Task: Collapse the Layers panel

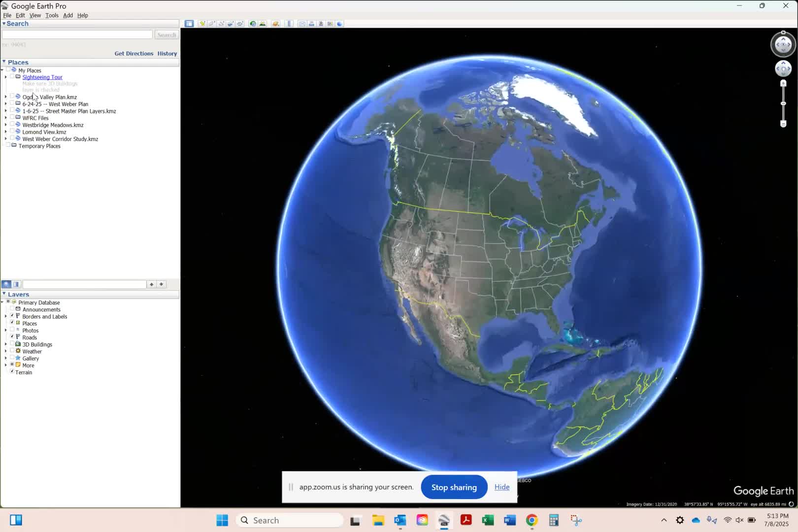Action: [x=4, y=294]
